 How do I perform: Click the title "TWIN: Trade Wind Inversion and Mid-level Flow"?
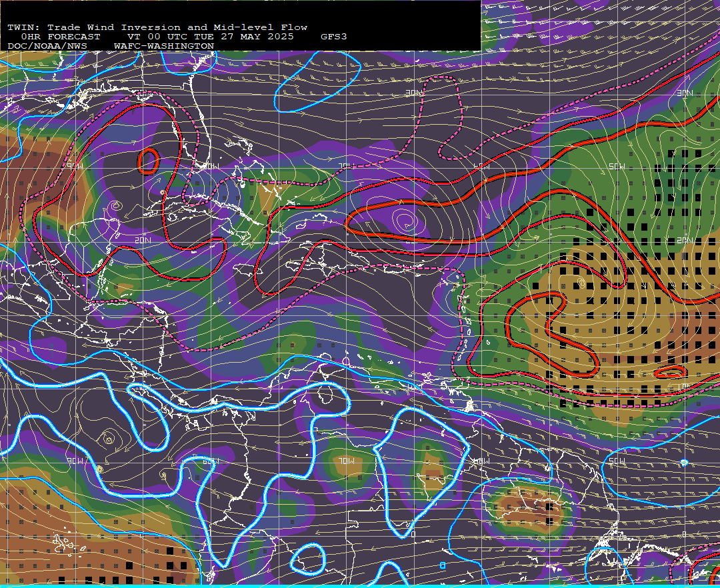pyautogui.click(x=157, y=27)
